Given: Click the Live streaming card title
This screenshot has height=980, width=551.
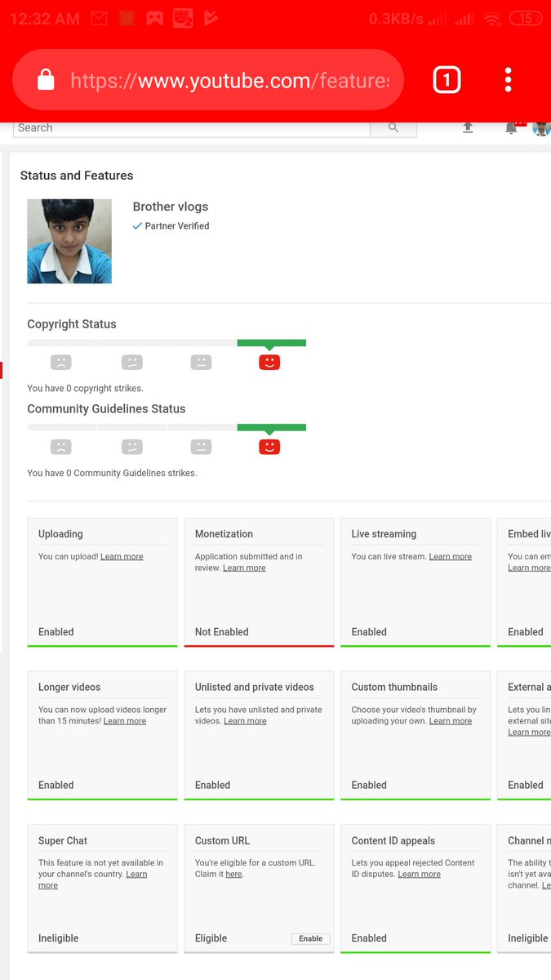Looking at the screenshot, I should (x=384, y=534).
